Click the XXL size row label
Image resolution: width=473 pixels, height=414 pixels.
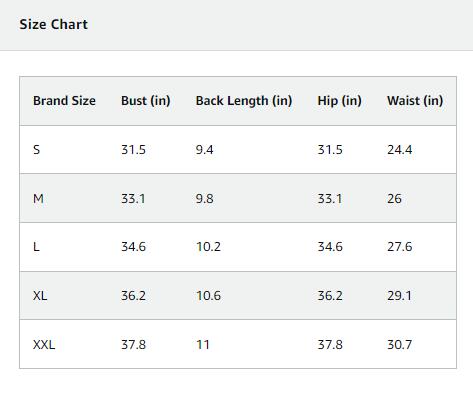point(44,345)
